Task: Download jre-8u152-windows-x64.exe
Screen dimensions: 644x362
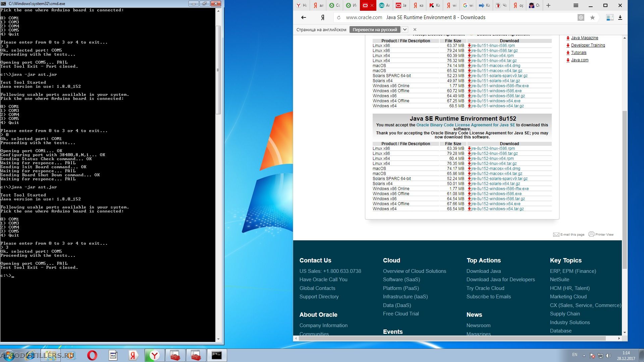Action: coord(496,204)
